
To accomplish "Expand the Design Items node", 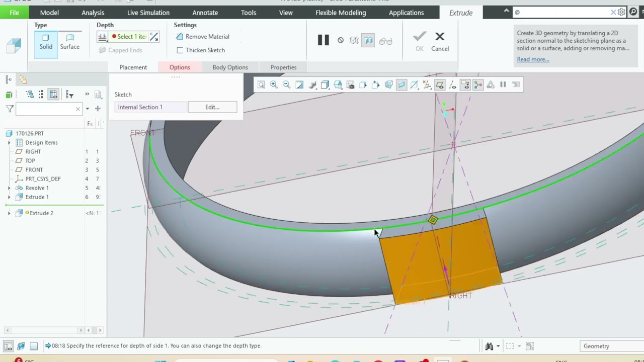I will [x=9, y=143].
